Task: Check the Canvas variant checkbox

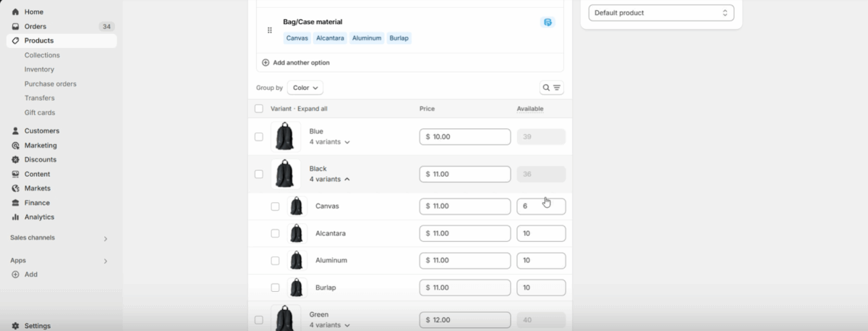Action: click(275, 206)
